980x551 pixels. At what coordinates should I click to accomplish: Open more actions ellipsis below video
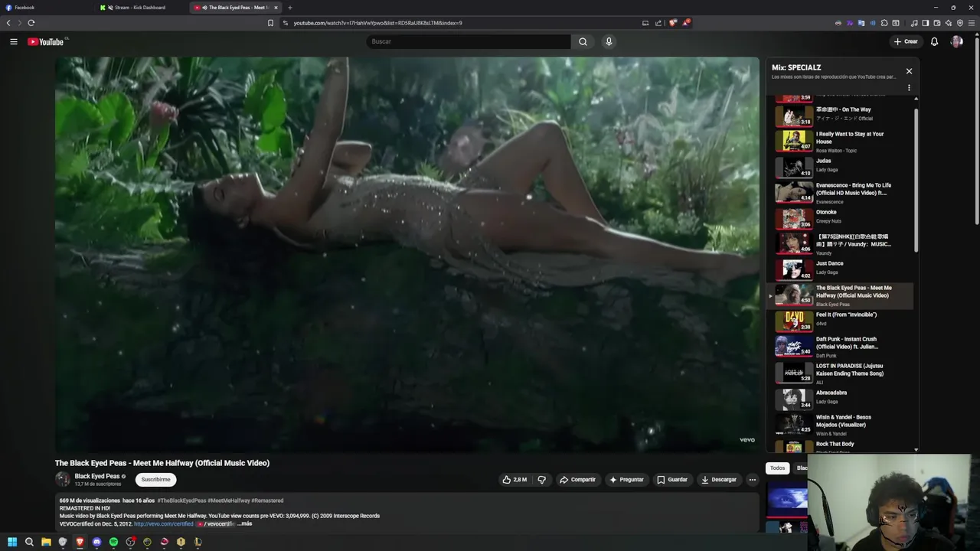point(752,480)
